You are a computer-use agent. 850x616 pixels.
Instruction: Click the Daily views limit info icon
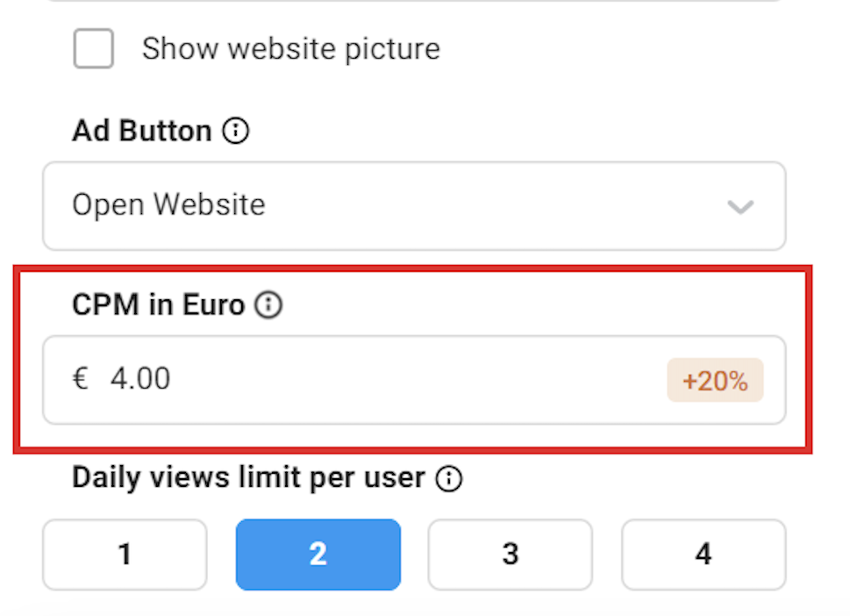click(449, 479)
